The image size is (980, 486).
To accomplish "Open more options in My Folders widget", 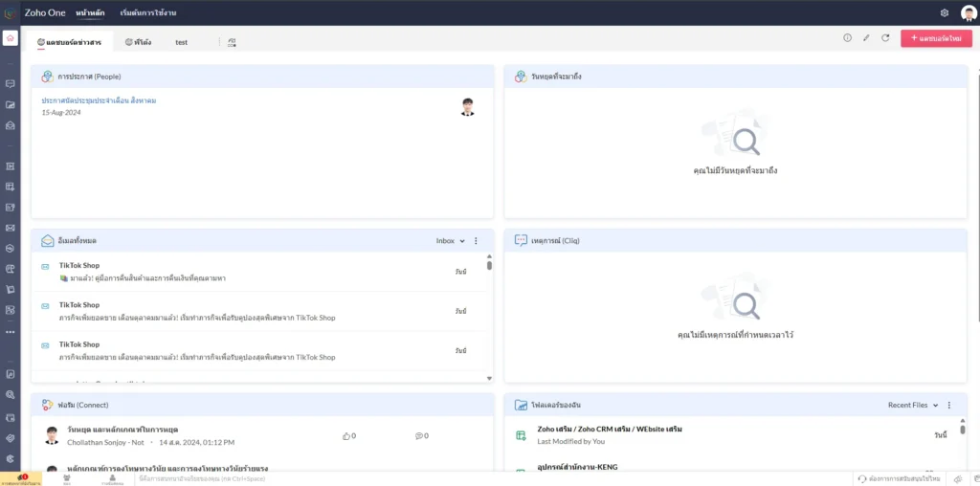I will pyautogui.click(x=948, y=405).
